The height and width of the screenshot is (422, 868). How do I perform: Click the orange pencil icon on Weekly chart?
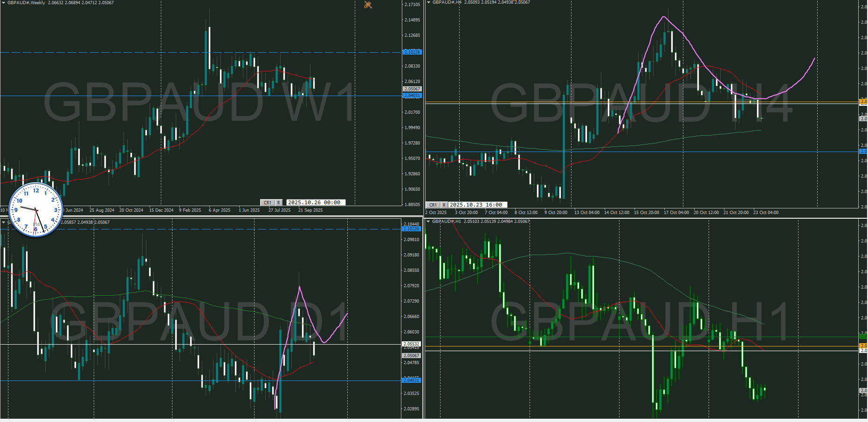[x=368, y=5]
